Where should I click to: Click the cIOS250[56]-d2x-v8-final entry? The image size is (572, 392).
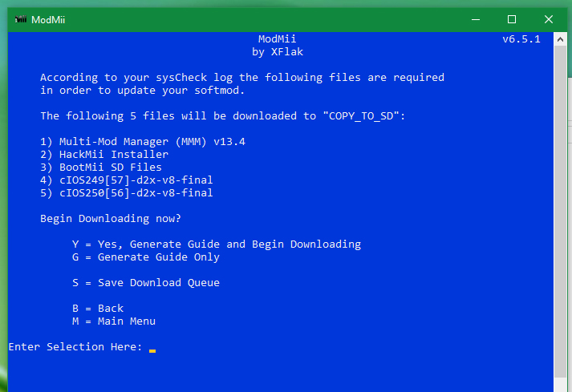(127, 193)
